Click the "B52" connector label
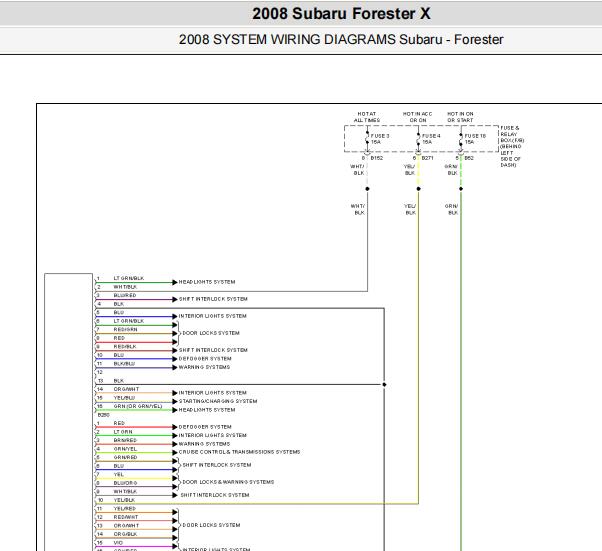The image size is (602, 551). [x=469, y=158]
